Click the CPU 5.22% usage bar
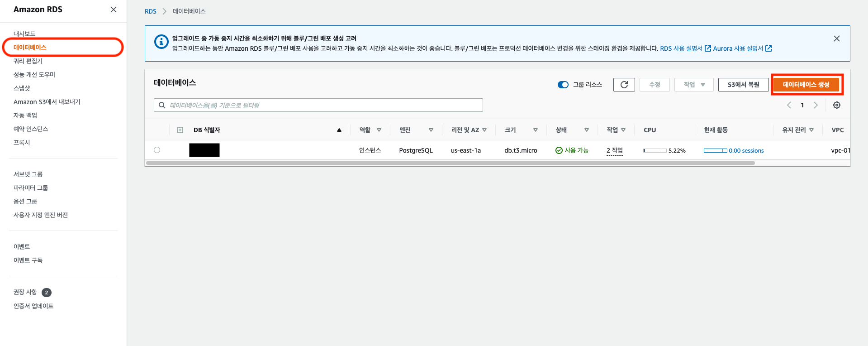868x346 pixels. coord(655,150)
